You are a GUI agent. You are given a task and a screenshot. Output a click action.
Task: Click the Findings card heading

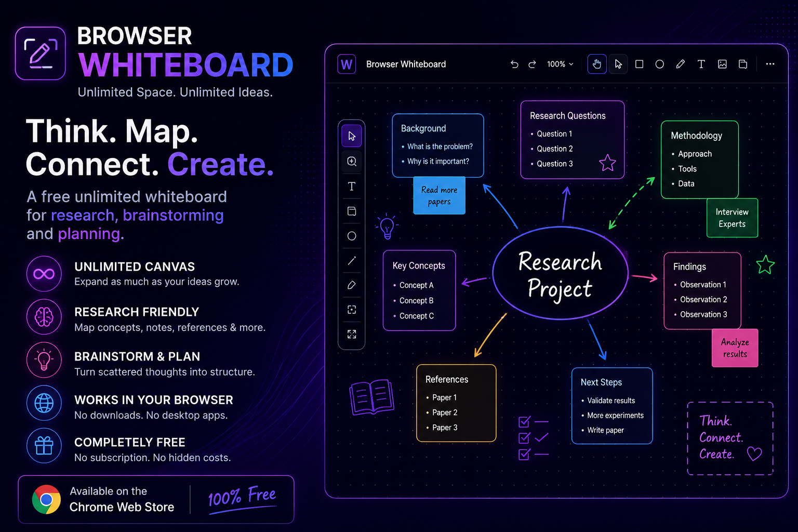pyautogui.click(x=689, y=267)
